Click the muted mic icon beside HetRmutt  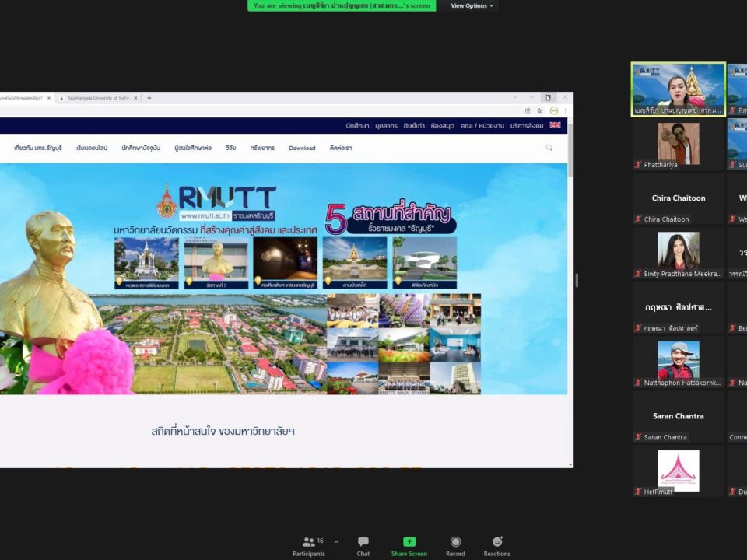coord(638,492)
